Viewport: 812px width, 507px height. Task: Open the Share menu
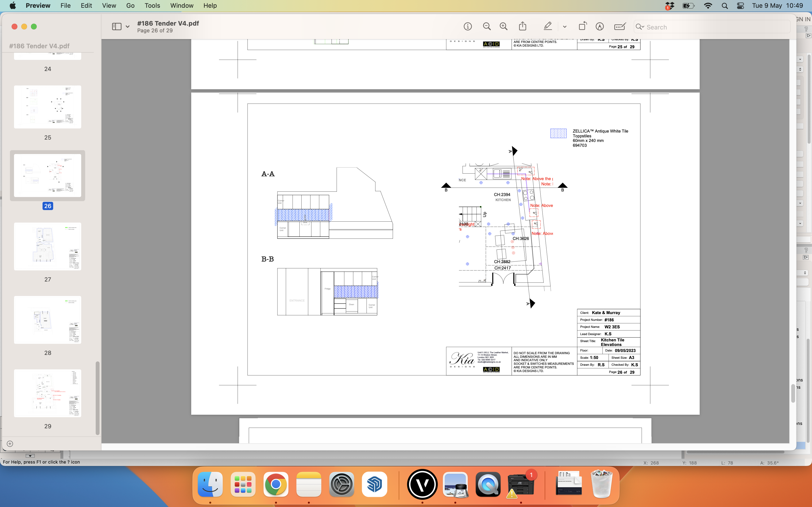(x=522, y=26)
